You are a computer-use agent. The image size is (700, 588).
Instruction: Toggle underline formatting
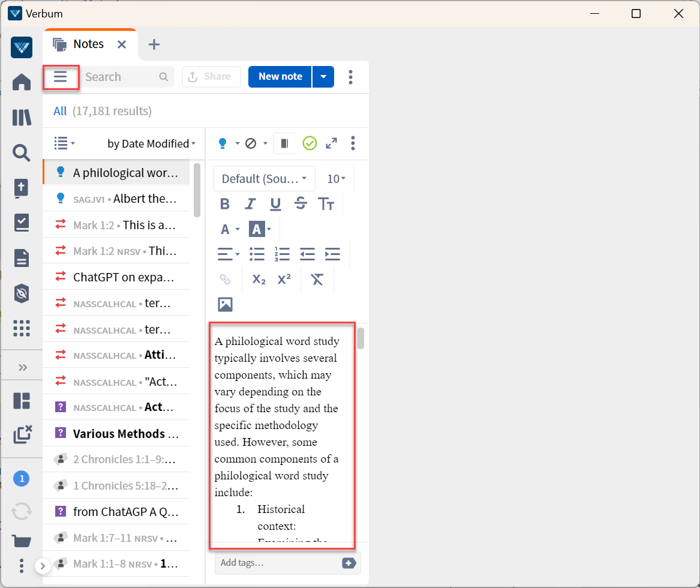[x=275, y=204]
